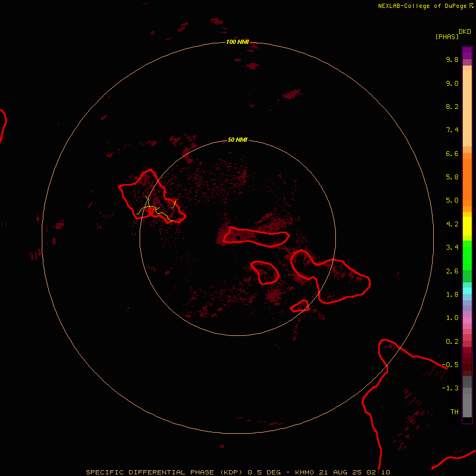Click the -1.3 value on color scale
Screen dimensions: 476x476
click(x=450, y=388)
